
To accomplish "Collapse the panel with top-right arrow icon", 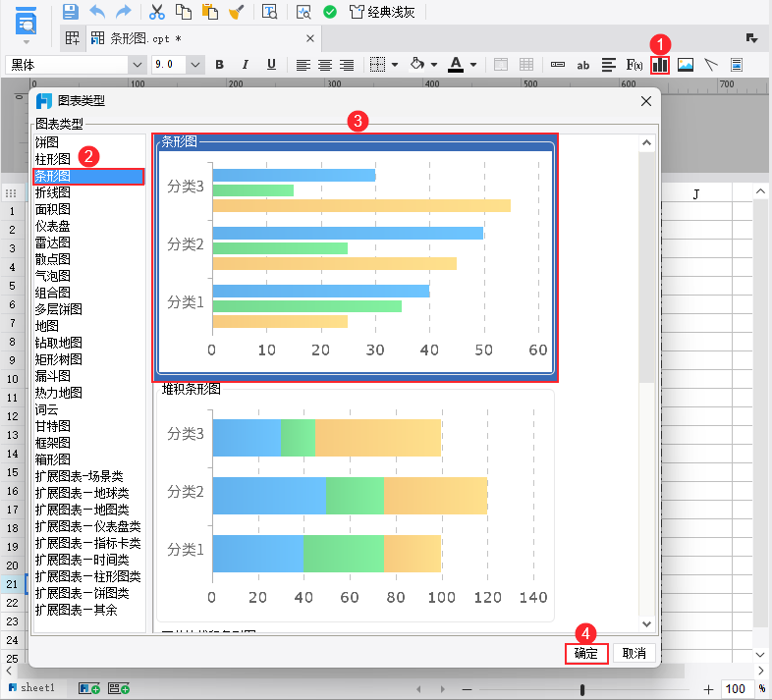I will click(x=751, y=38).
